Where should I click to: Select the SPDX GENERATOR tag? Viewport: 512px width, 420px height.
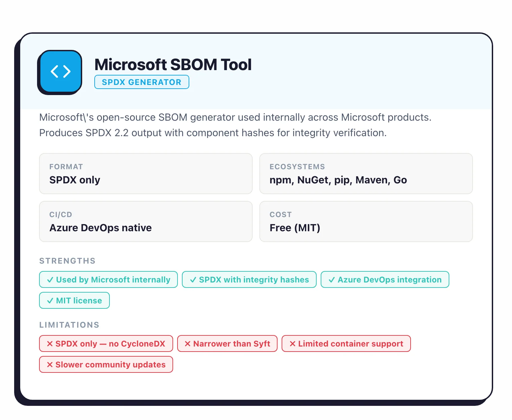pos(141,82)
